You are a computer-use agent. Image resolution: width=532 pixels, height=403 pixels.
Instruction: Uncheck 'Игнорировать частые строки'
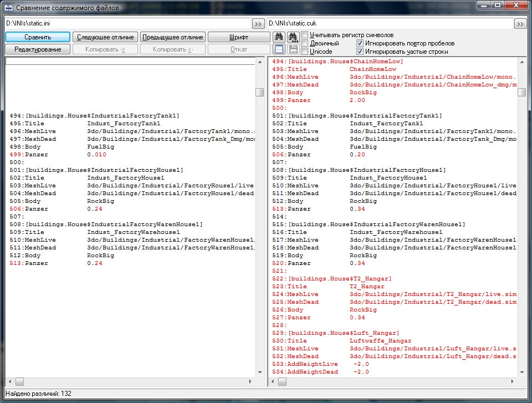[x=360, y=52]
